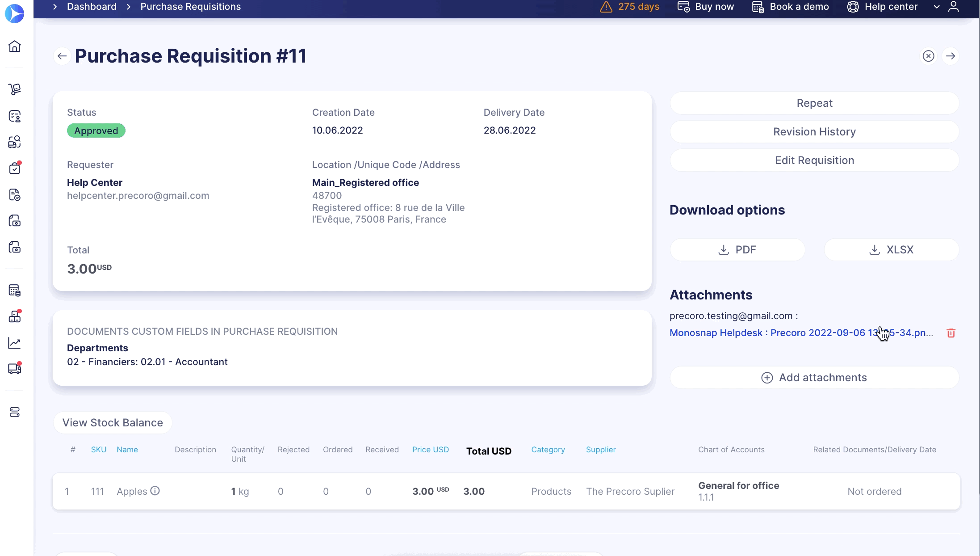Expand breadcrumb chevron before Dashboard
The width and height of the screenshot is (980, 556).
coord(54,7)
